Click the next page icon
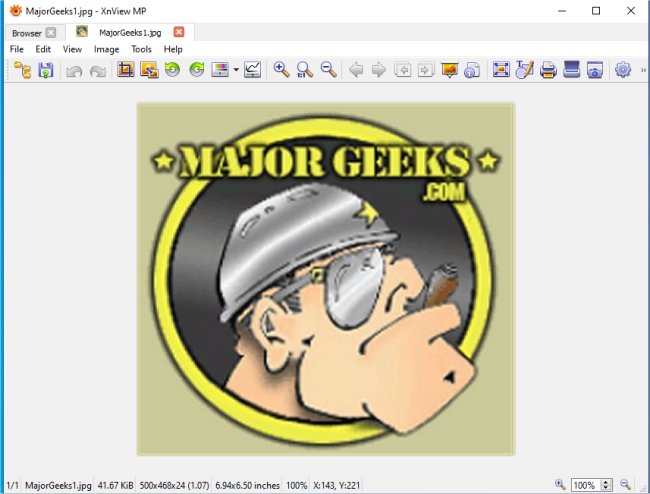 pyautogui.click(x=426, y=70)
